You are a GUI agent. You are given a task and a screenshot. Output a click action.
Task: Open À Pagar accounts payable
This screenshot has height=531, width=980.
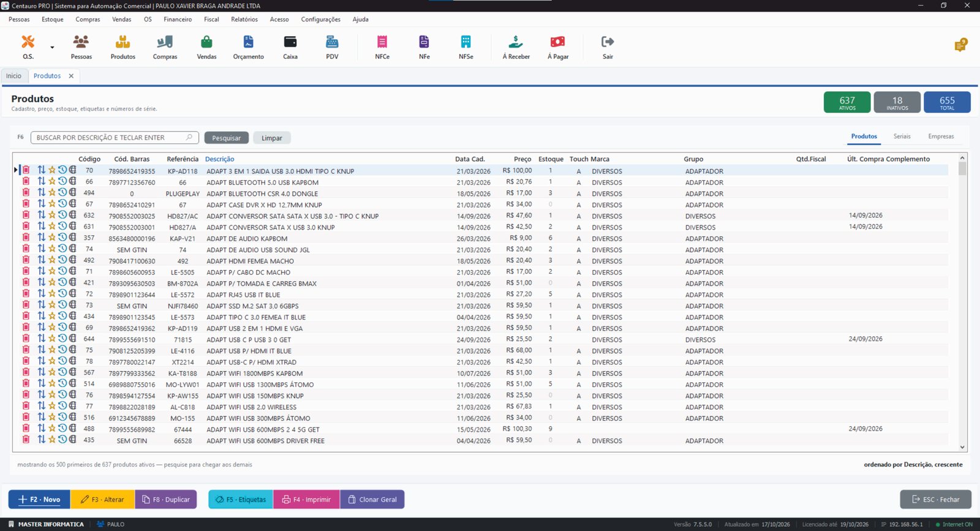558,47
